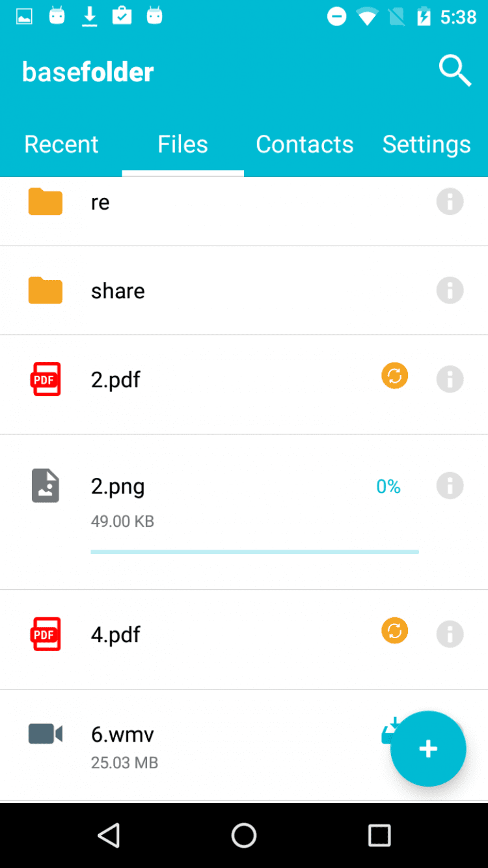Viewport: 488px width, 868px height.
Task: Switch to the Recent tab
Action: click(x=61, y=145)
